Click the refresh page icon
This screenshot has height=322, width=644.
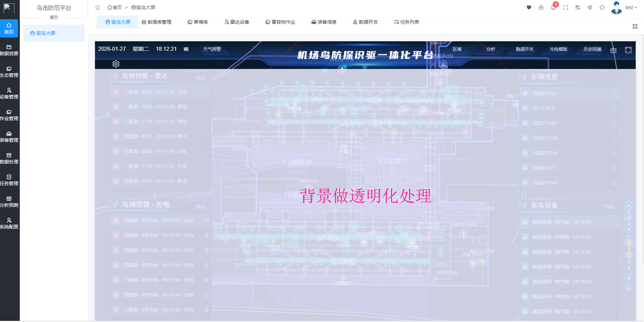(602, 8)
